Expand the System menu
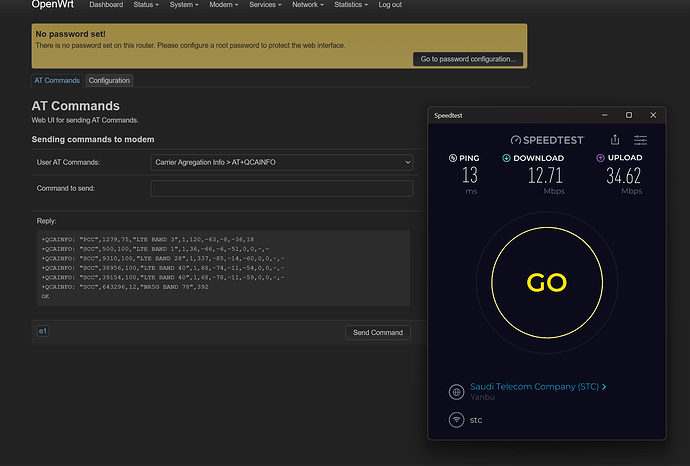 (x=184, y=5)
